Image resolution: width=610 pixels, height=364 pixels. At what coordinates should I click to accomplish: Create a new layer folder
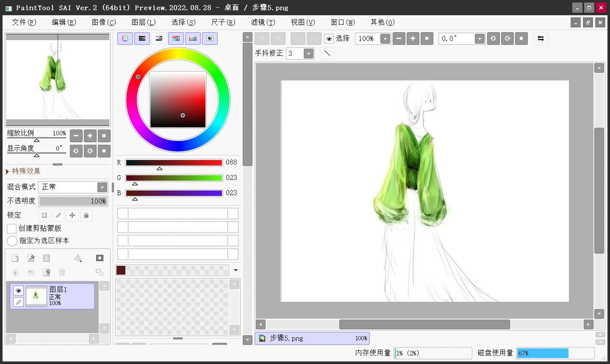point(47,258)
